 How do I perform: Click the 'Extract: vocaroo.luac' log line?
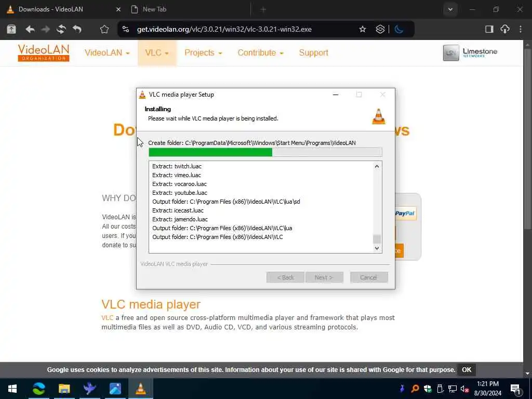tap(179, 184)
